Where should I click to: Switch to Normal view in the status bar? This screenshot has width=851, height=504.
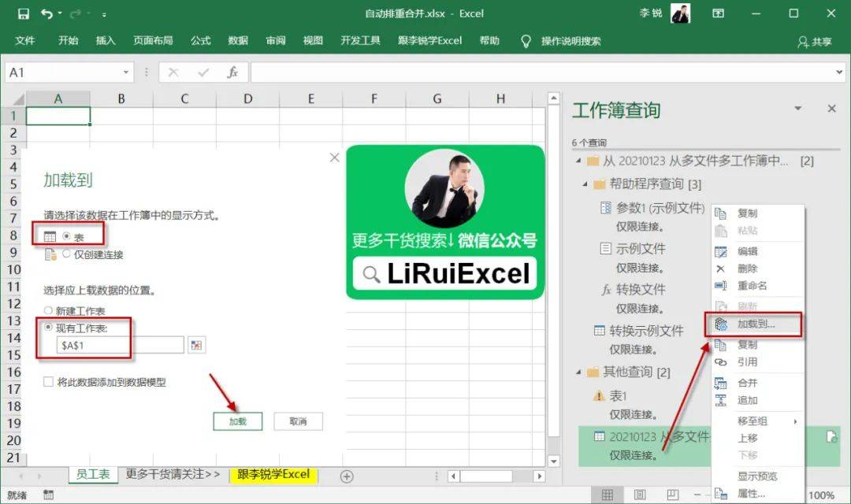coord(608,495)
